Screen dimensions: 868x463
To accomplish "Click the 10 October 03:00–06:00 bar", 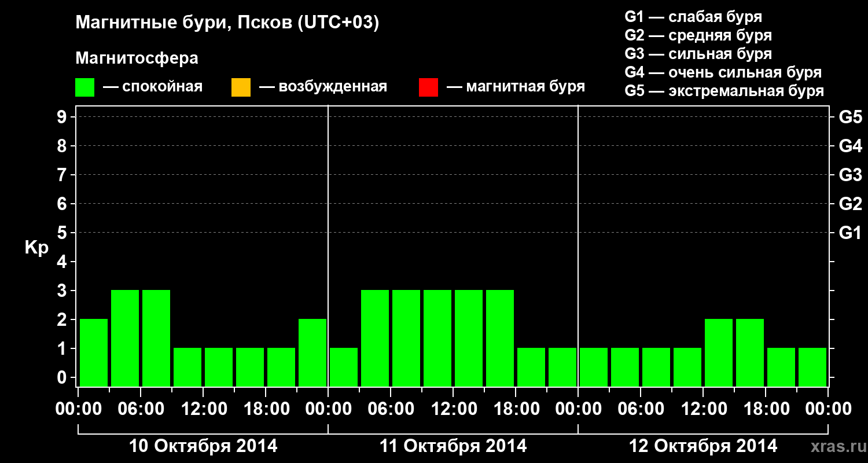I will pos(125,338).
